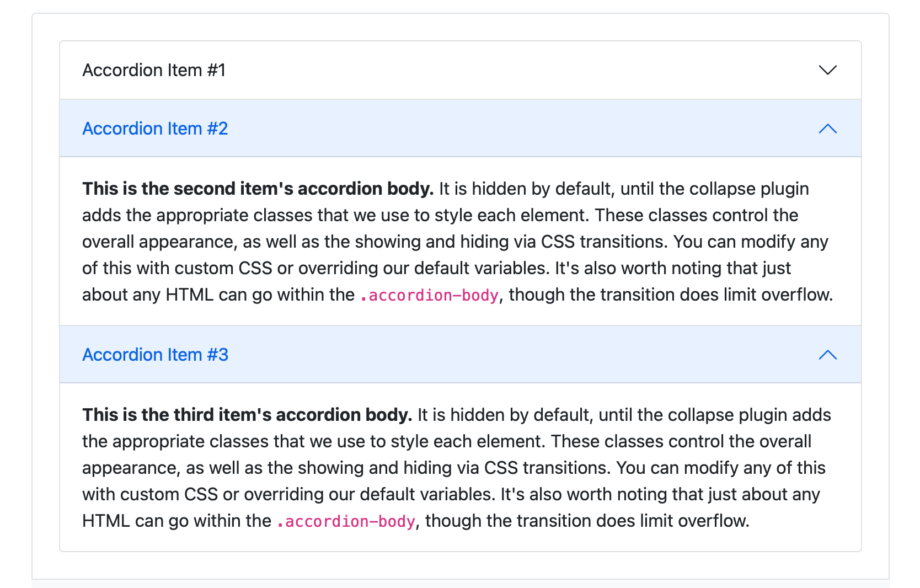Click .accordion-body code in second item's body
The height and width of the screenshot is (588, 920).
[429, 296]
